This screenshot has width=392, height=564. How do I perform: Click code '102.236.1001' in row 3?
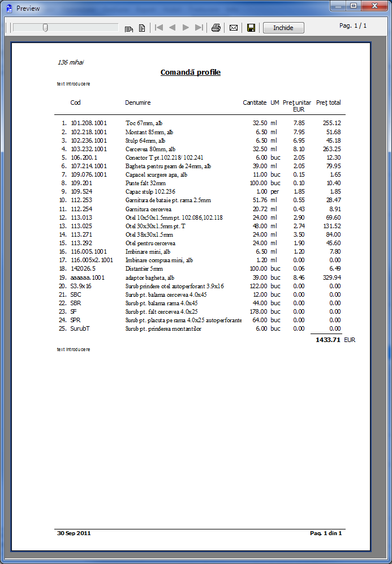(89, 140)
